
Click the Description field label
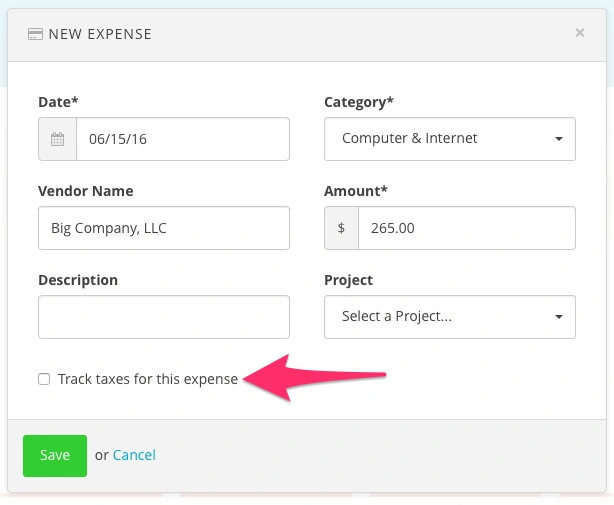[x=78, y=280]
